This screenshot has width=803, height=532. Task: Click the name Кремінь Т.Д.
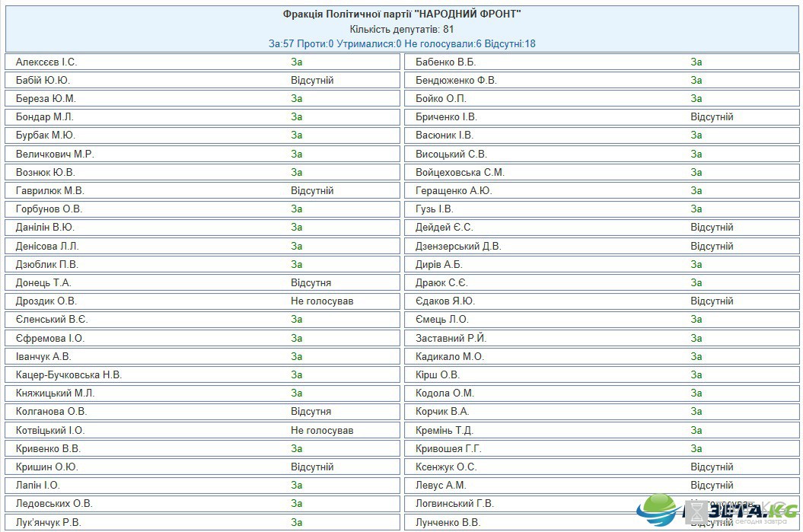[x=445, y=431]
